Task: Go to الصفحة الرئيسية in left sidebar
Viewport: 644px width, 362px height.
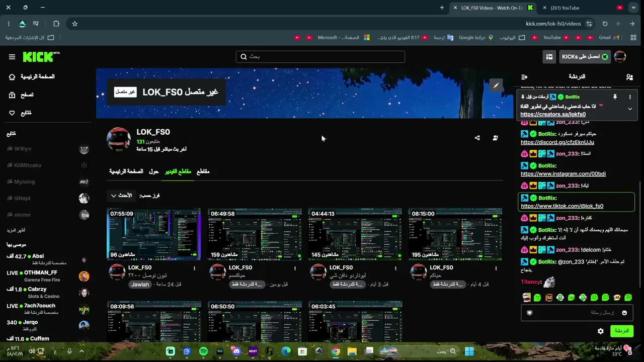Action: tap(33, 77)
